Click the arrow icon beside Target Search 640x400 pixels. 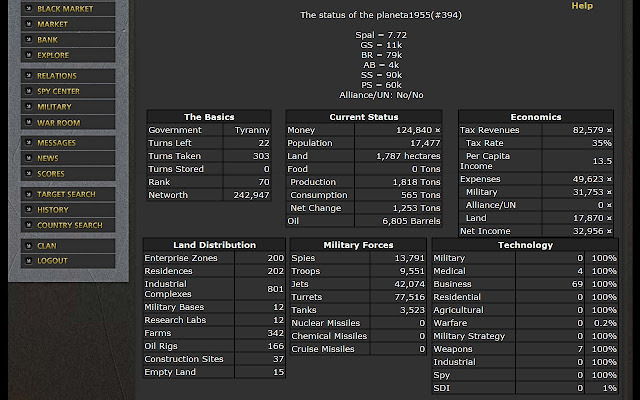(29, 194)
